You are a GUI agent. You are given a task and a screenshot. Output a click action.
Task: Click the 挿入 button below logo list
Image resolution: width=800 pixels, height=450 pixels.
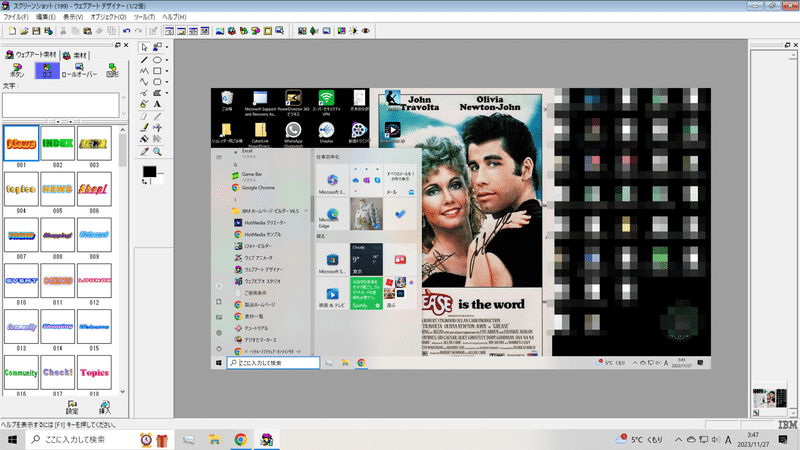coord(105,407)
